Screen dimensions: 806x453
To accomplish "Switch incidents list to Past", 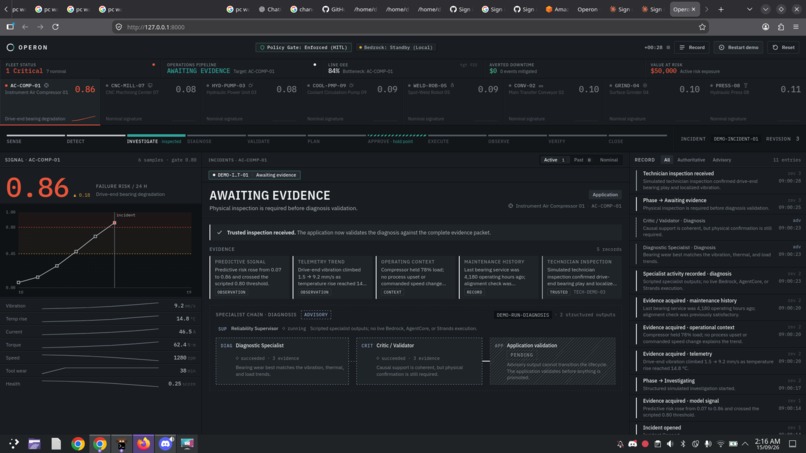I will coord(582,160).
